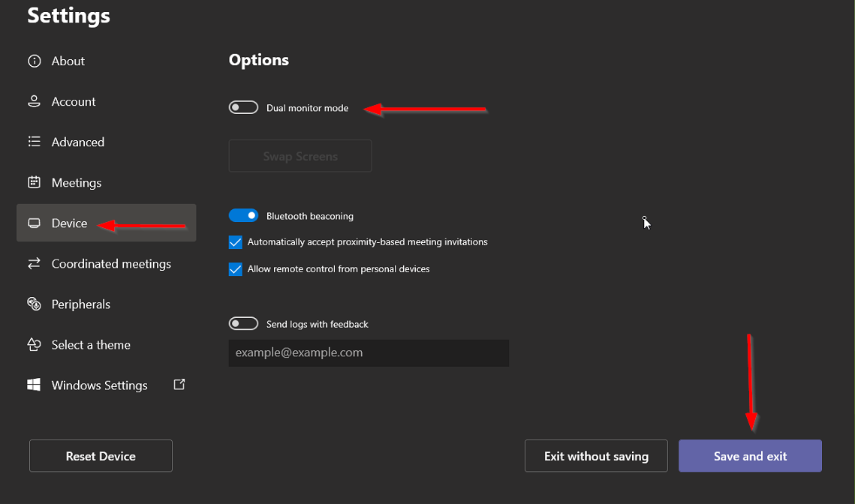
Task: Click the Save and exit button
Action: (749, 455)
